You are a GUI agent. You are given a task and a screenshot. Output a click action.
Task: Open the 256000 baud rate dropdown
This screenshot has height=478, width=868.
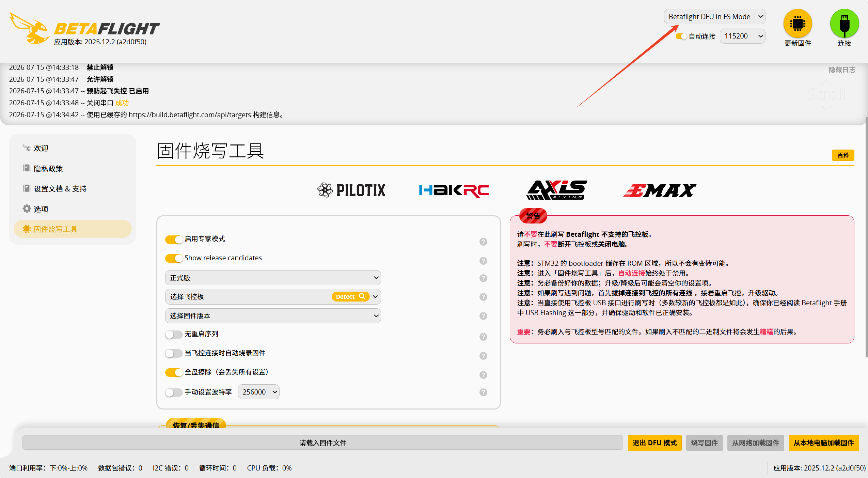[x=258, y=392]
